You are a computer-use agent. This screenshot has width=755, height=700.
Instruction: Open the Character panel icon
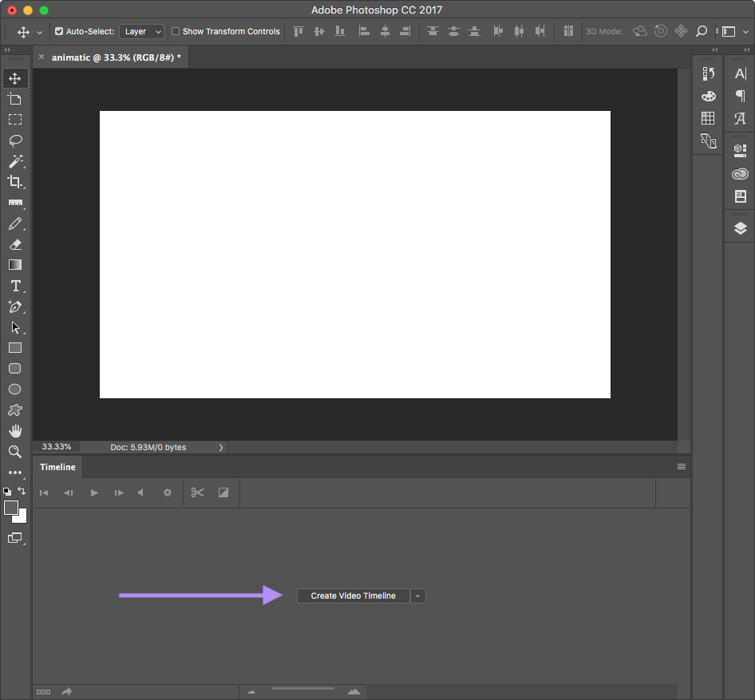pyautogui.click(x=739, y=73)
